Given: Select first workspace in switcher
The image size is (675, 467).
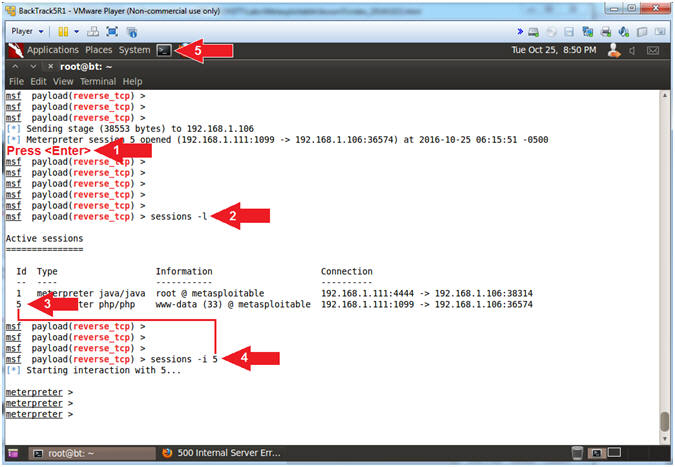Looking at the screenshot, I should (x=597, y=453).
